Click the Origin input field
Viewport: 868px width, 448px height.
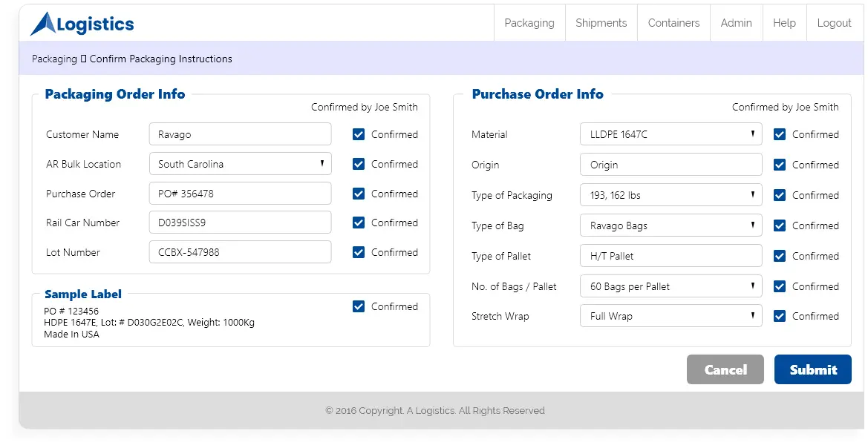[671, 164]
